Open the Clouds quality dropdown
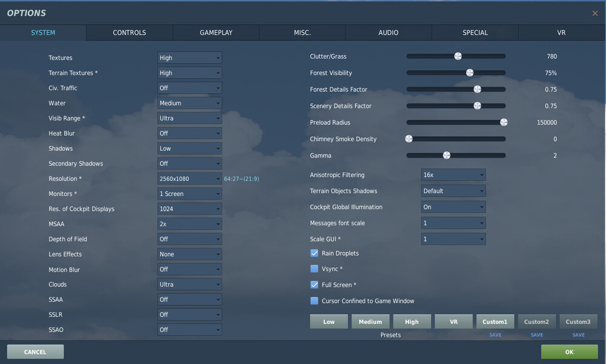 [x=189, y=284]
